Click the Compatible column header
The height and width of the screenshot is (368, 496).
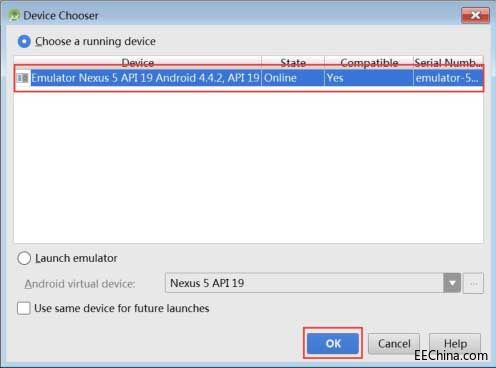point(369,62)
